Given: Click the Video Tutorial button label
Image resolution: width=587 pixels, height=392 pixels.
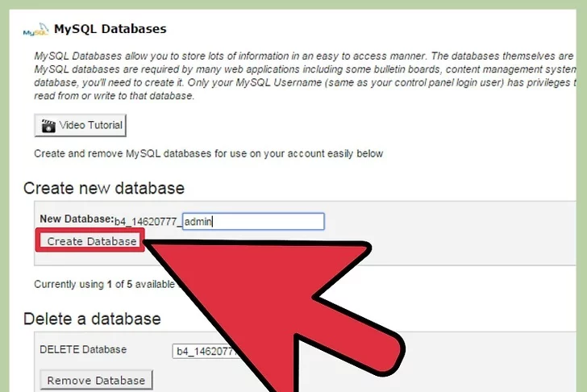Looking at the screenshot, I should 90,126.
